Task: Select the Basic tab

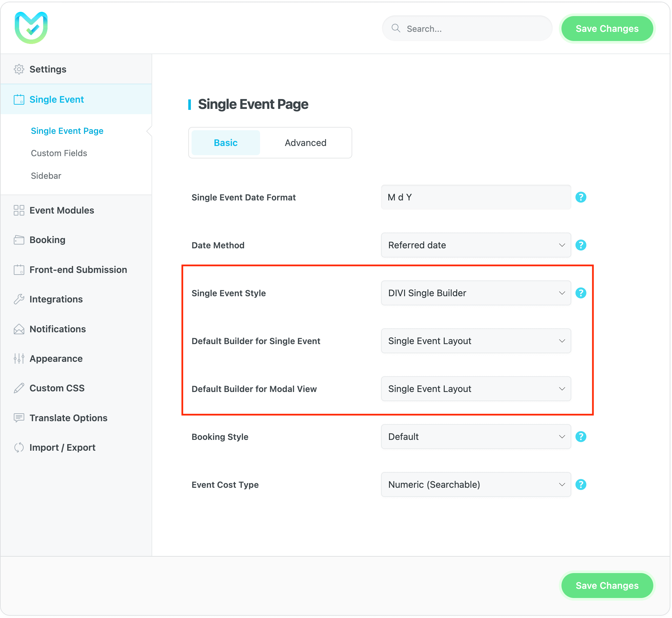Action: [x=226, y=143]
